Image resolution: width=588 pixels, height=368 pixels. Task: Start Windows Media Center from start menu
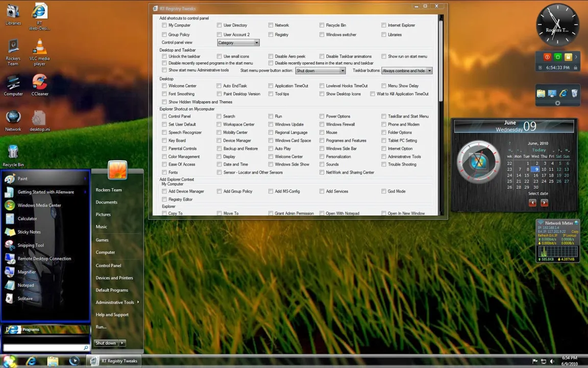[45, 205]
